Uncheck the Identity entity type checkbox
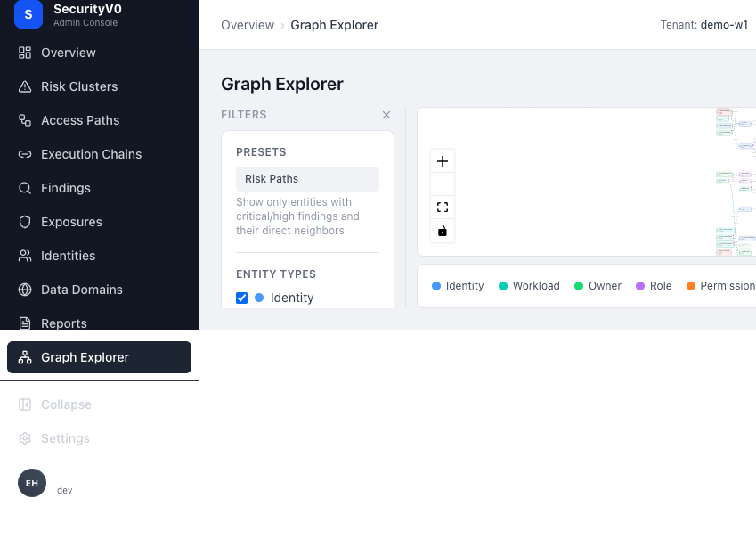Image resolution: width=756 pixels, height=539 pixels. [x=241, y=298]
